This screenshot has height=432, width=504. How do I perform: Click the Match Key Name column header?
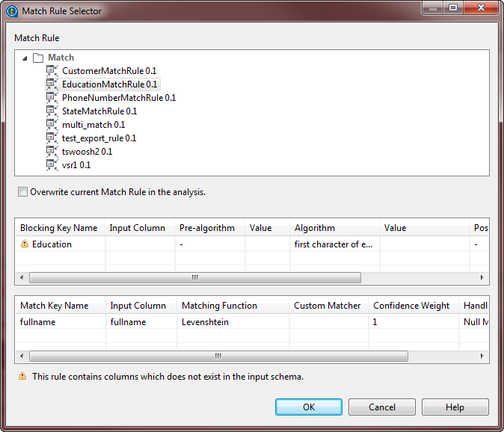[x=61, y=306]
